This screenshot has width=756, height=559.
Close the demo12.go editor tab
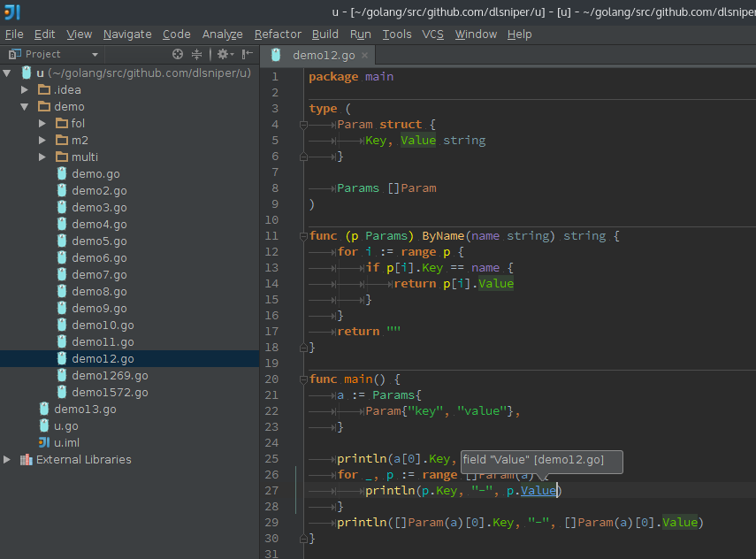(363, 54)
